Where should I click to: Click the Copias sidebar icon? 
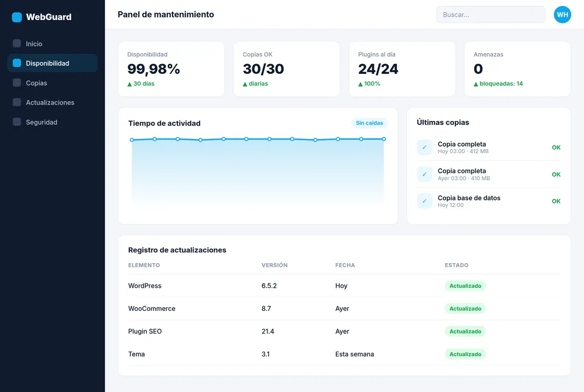pyautogui.click(x=17, y=83)
